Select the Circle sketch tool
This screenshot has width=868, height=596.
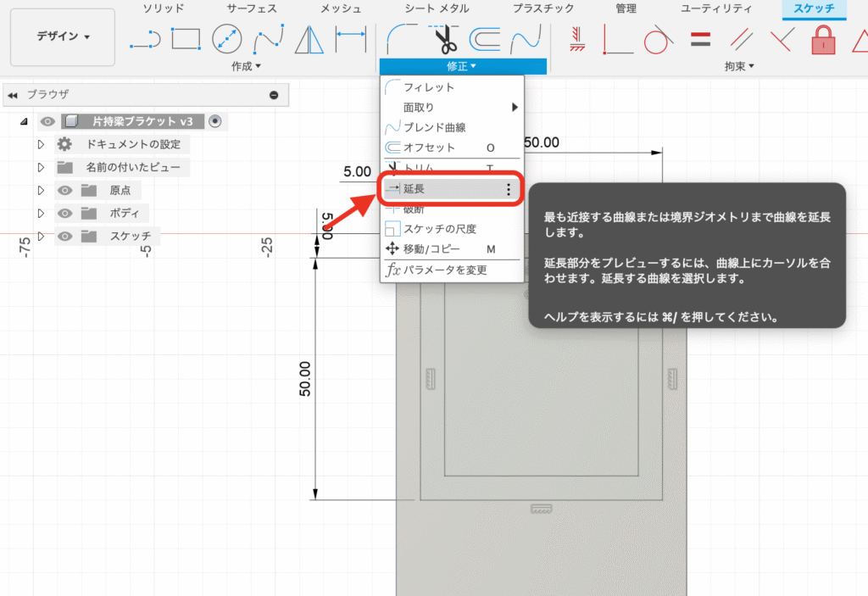point(226,38)
